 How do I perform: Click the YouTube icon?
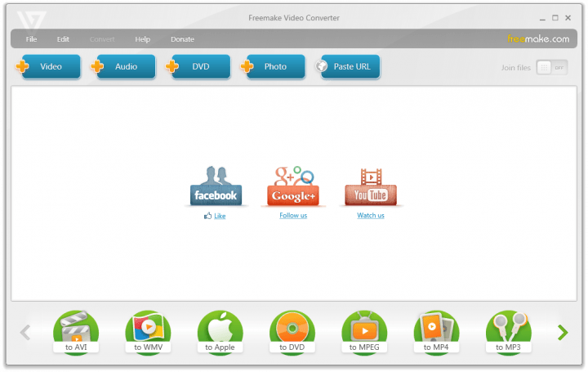[x=371, y=186]
